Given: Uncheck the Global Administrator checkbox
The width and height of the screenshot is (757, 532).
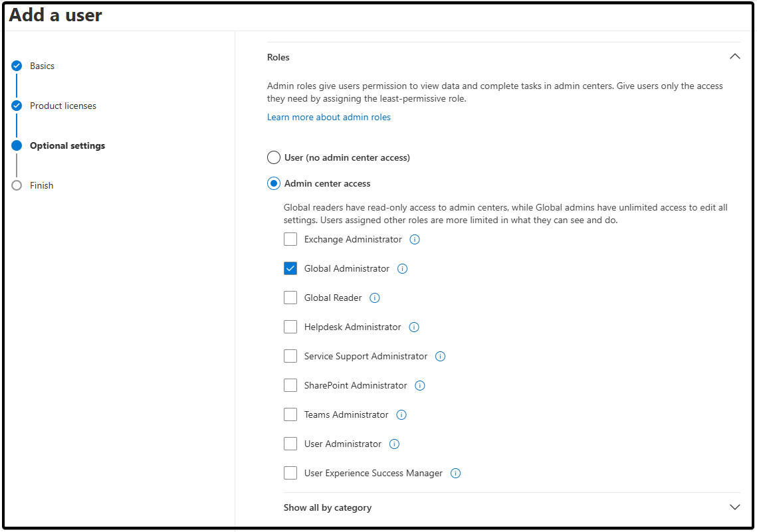Looking at the screenshot, I should 290,268.
